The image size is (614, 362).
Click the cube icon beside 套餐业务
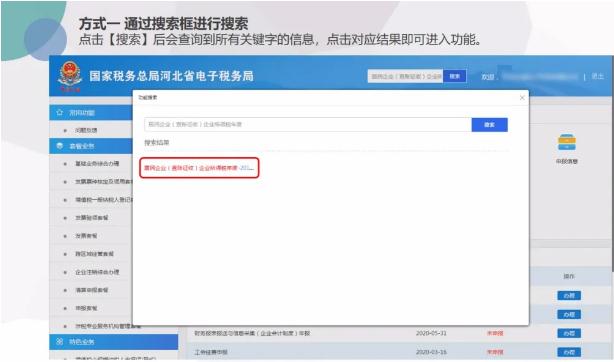(60, 146)
